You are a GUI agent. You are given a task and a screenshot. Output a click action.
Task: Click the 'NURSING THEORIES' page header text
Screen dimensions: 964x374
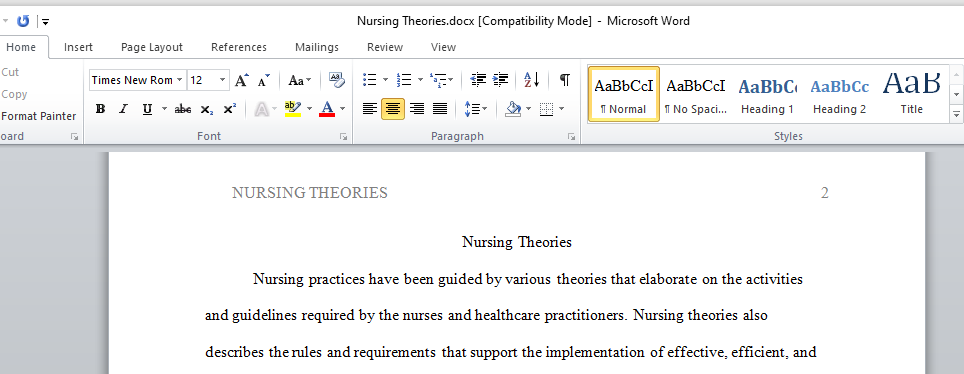[x=310, y=193]
